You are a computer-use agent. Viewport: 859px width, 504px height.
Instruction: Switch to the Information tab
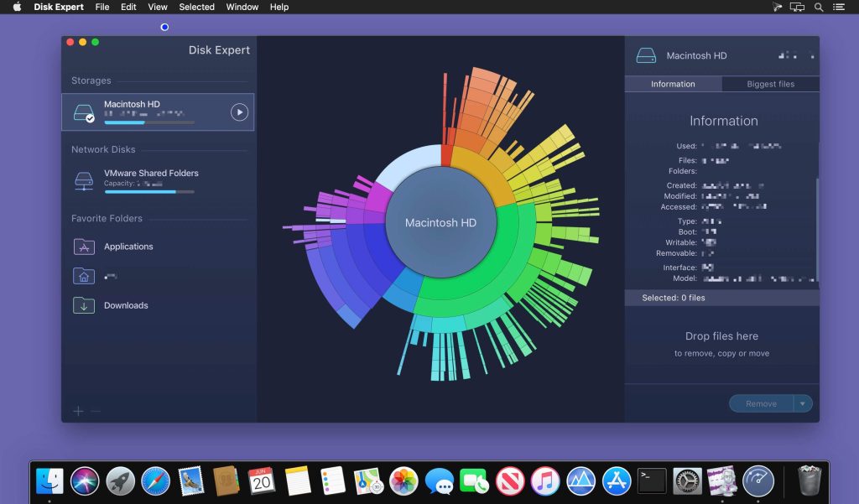[672, 84]
